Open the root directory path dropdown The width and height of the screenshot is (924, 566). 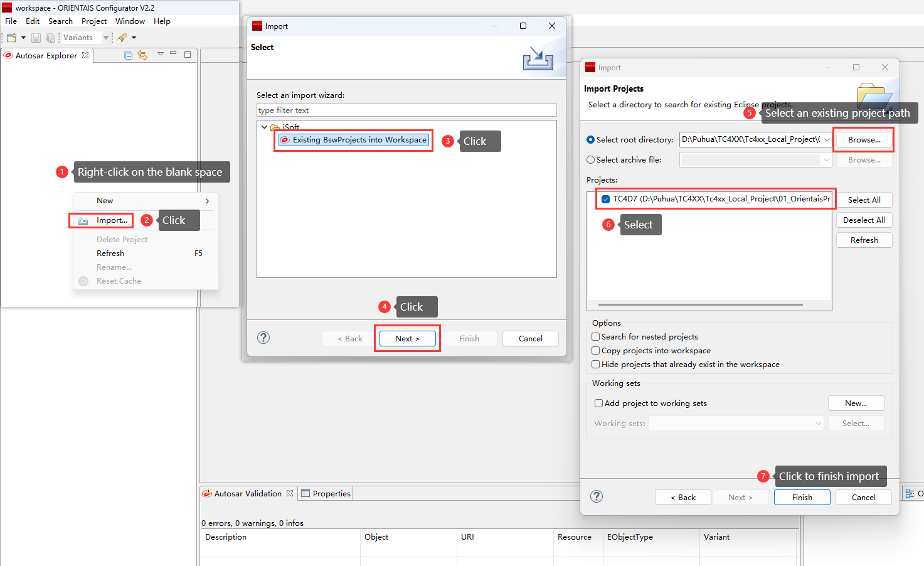point(827,140)
